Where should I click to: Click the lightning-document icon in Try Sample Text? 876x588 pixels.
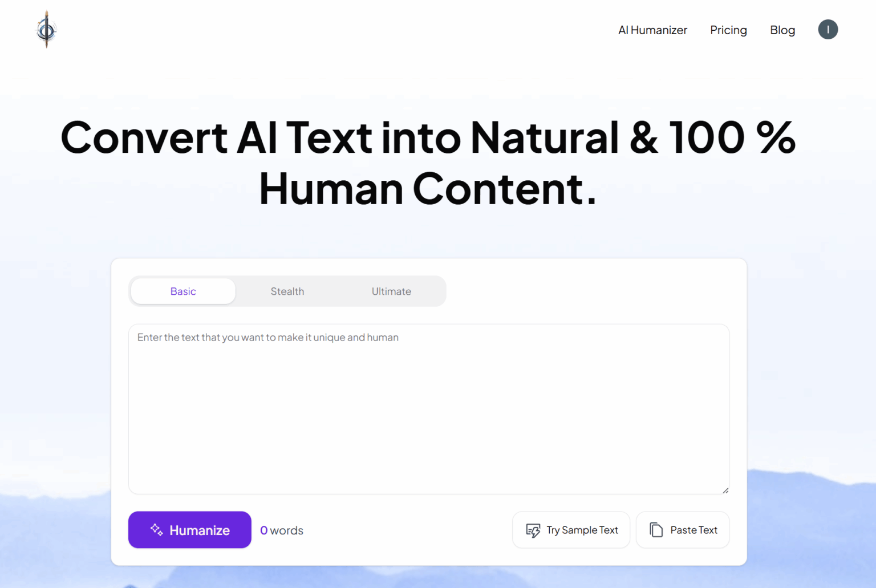point(534,530)
